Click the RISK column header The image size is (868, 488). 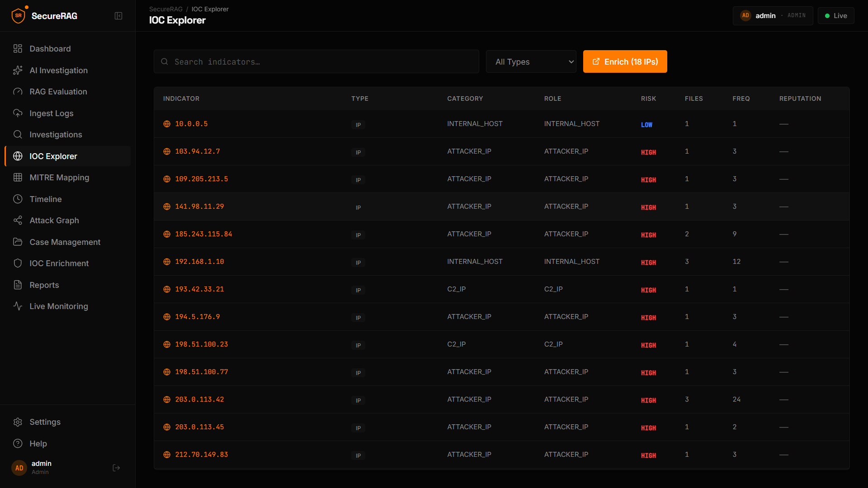pyautogui.click(x=648, y=99)
